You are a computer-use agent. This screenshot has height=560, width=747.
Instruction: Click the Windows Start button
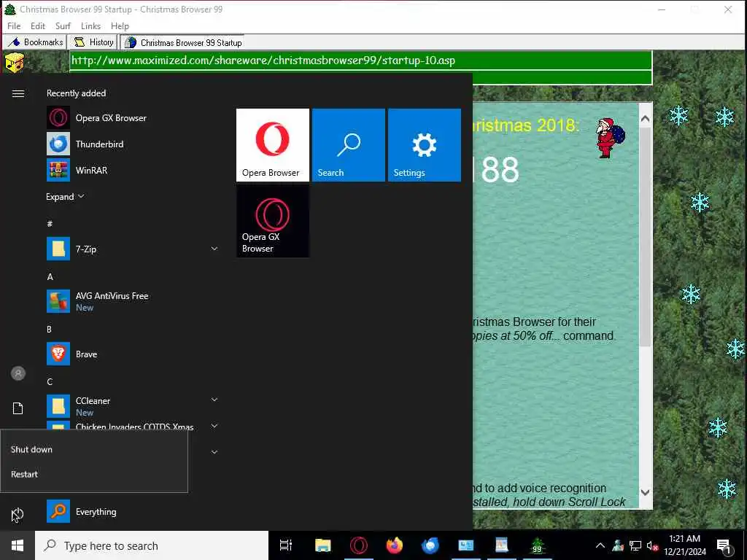(x=18, y=545)
